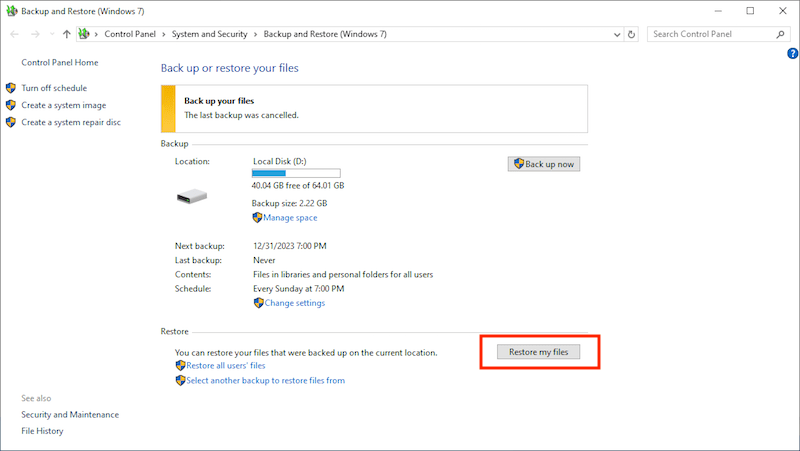Click 'Local Disk (D:)' location text

280,161
